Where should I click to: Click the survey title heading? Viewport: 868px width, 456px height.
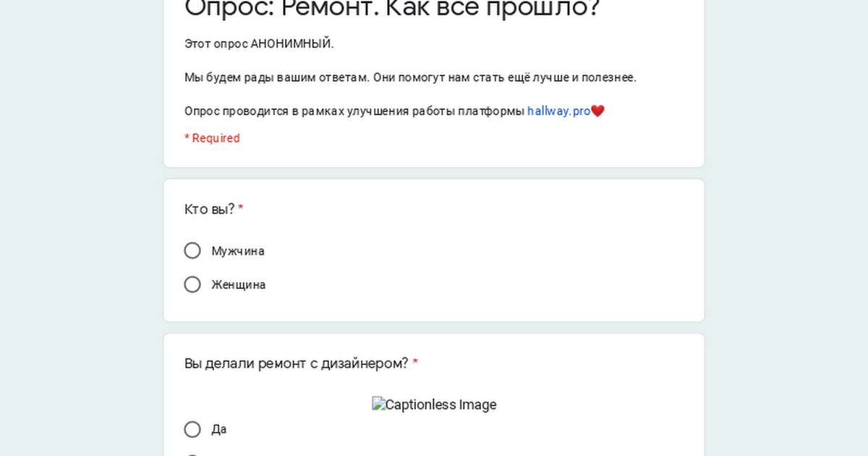pyautogui.click(x=393, y=9)
